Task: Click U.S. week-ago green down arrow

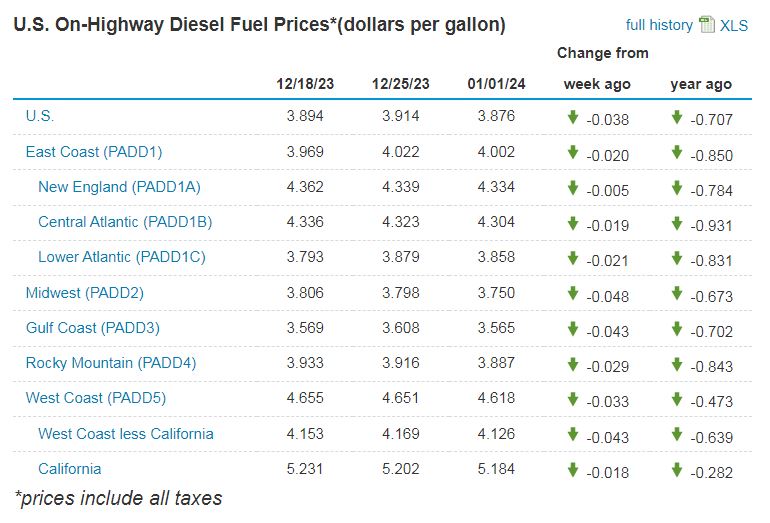Action: click(573, 117)
